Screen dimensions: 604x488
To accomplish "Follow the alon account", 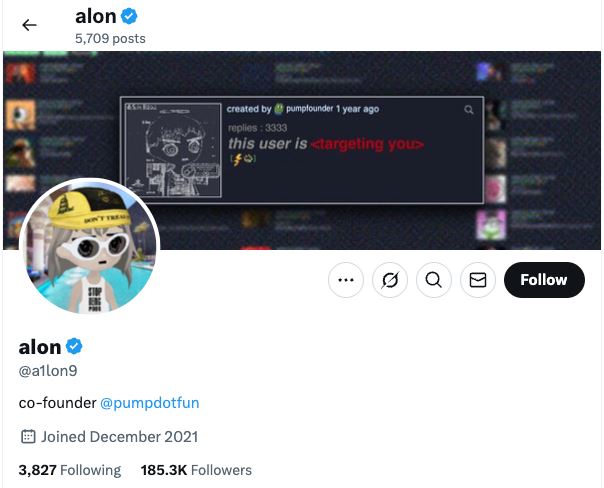I will [x=543, y=281].
